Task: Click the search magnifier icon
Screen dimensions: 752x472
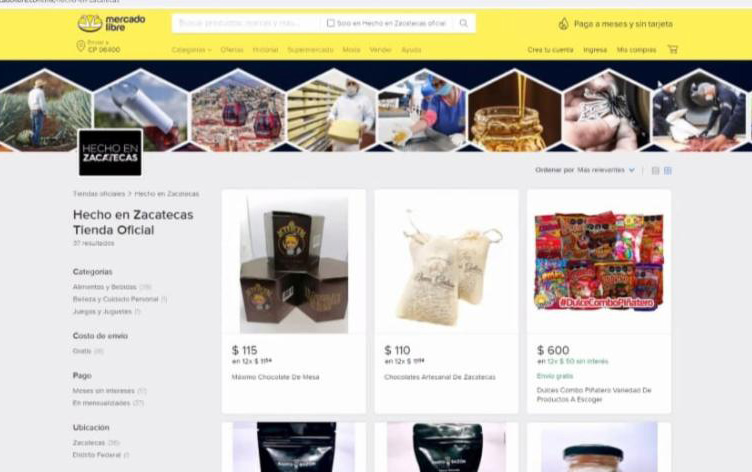Action: [463, 23]
